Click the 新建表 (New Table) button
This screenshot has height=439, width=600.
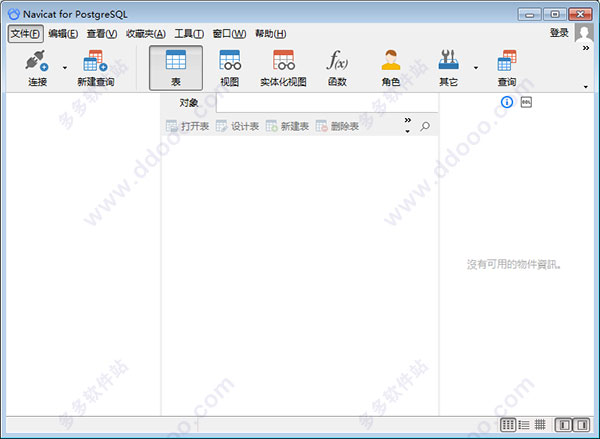(x=287, y=126)
